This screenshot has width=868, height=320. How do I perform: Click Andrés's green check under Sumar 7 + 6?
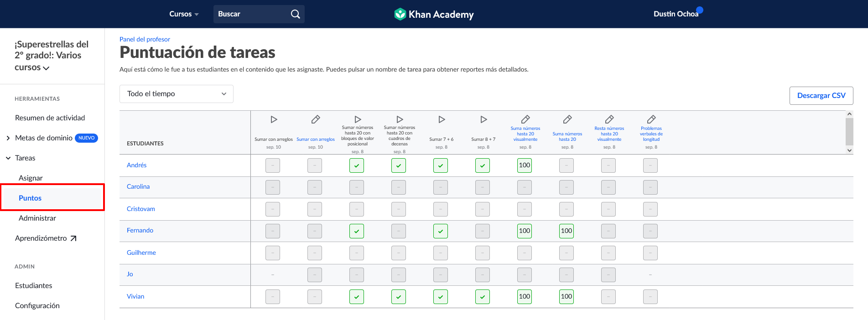coord(441,165)
